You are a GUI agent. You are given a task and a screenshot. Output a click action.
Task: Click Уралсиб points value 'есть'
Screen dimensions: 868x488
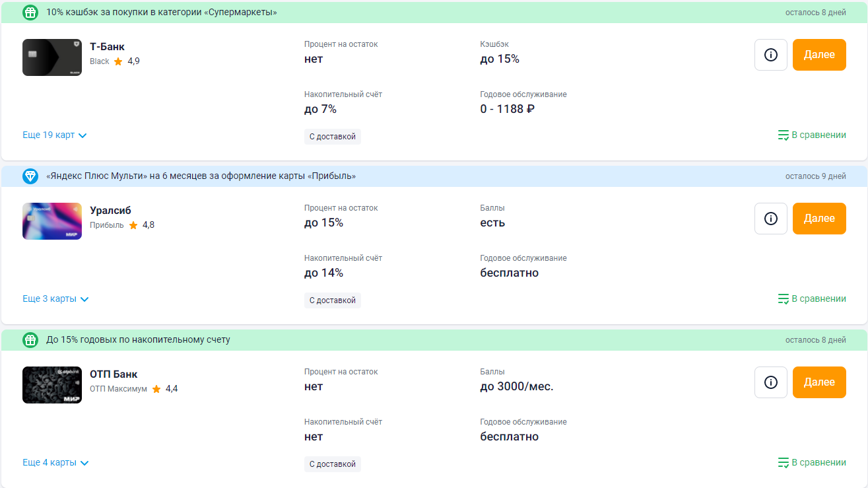coord(492,223)
